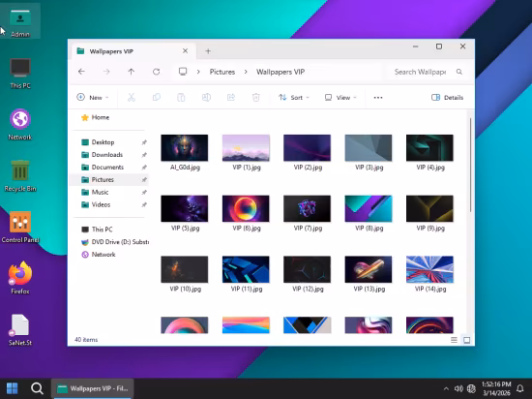This screenshot has height=399, width=532.
Task: Show hidden tray icons chevron
Action: pyautogui.click(x=446, y=388)
